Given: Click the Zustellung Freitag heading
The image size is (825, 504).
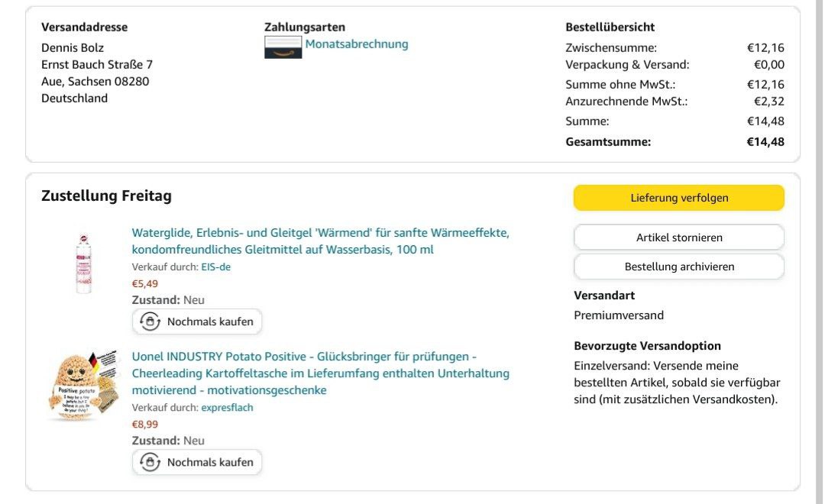Looking at the screenshot, I should [106, 196].
